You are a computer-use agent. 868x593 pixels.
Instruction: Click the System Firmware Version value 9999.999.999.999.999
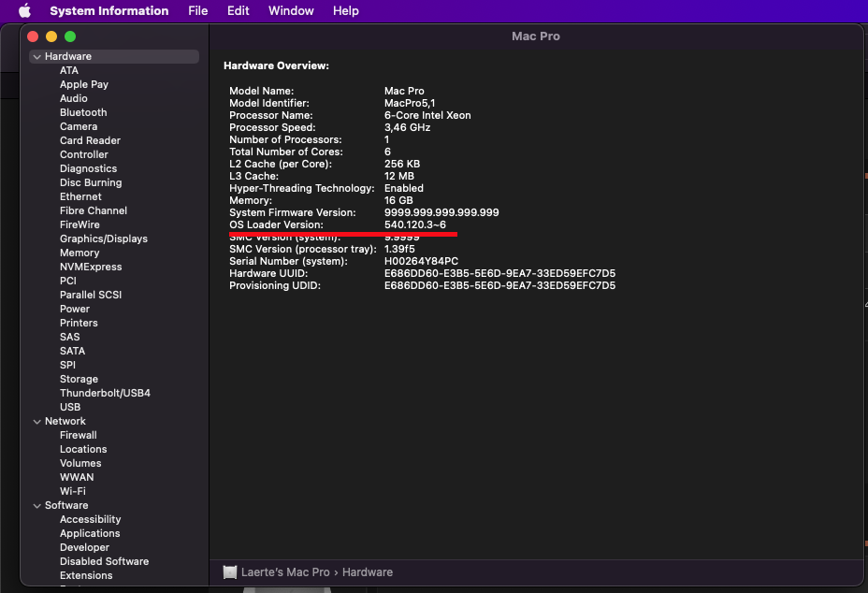pos(441,212)
